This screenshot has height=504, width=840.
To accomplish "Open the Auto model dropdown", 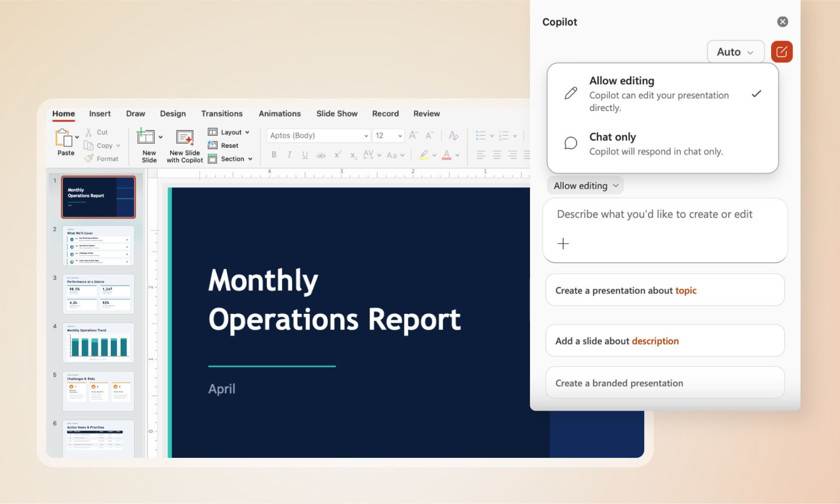I will point(735,52).
